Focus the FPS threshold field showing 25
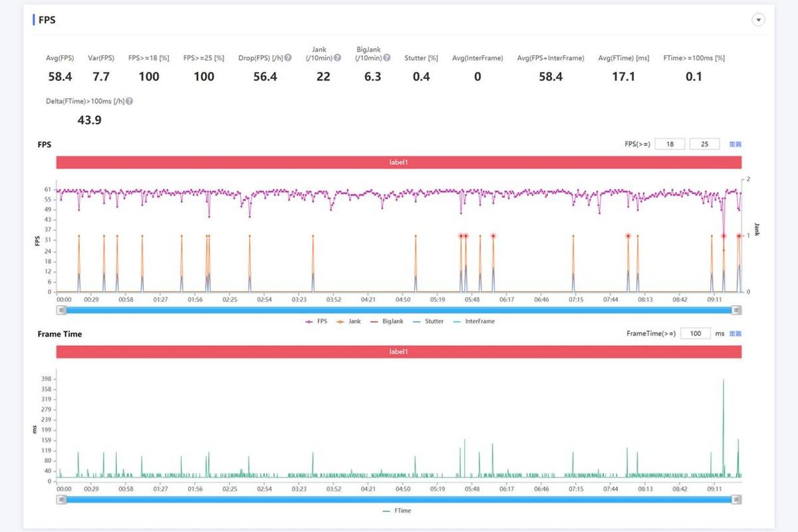Viewport: 798px width, 532px height. tap(705, 144)
